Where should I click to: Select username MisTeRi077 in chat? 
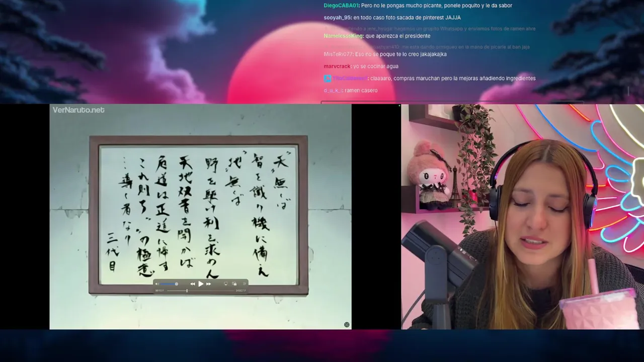(339, 54)
